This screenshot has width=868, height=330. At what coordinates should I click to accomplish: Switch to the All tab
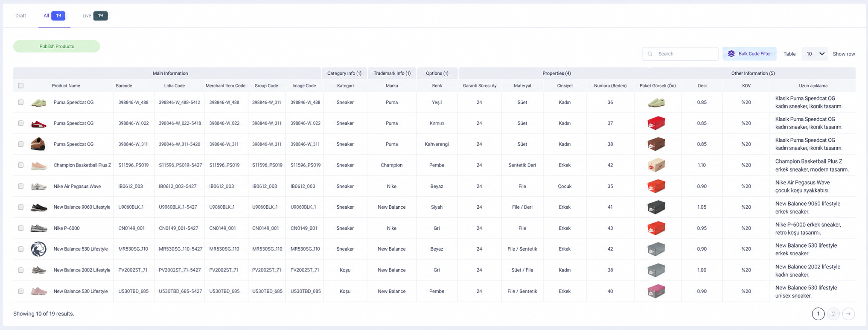pos(54,16)
